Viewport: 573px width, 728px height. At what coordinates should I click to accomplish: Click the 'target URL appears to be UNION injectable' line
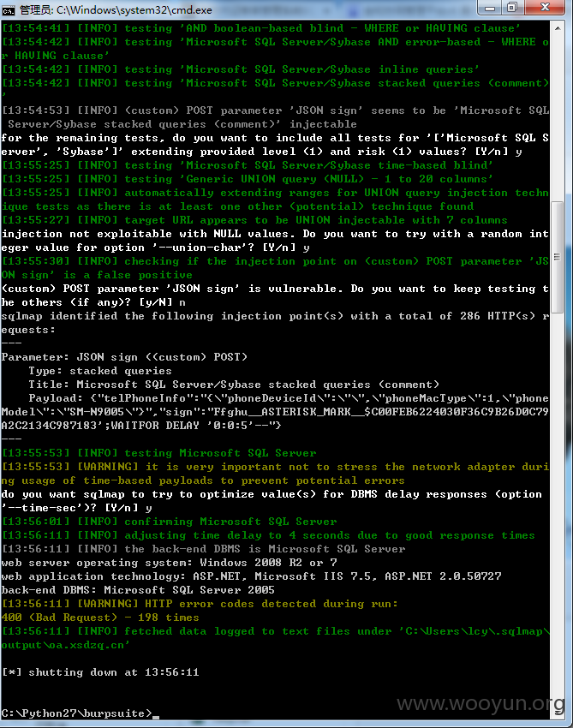tap(254, 220)
